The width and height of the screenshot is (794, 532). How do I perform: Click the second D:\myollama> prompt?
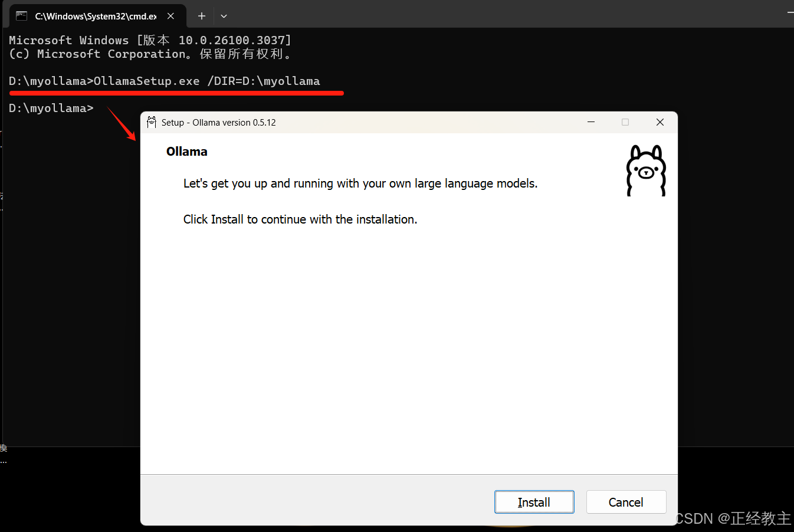pyautogui.click(x=51, y=108)
